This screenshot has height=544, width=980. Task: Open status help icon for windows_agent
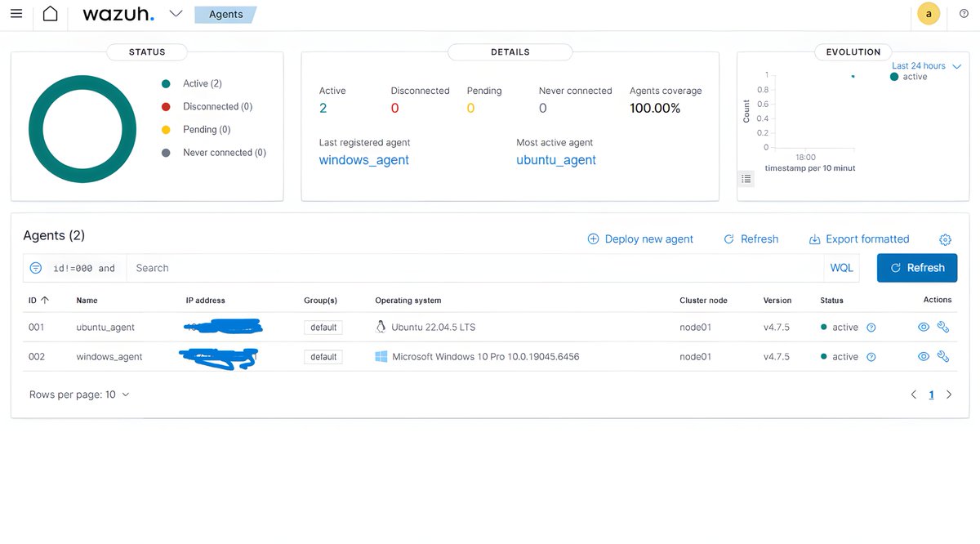(871, 357)
